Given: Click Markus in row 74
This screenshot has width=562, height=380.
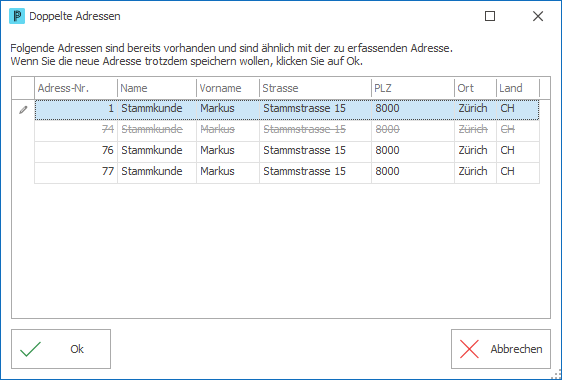Looking at the screenshot, I should pyautogui.click(x=228, y=130).
